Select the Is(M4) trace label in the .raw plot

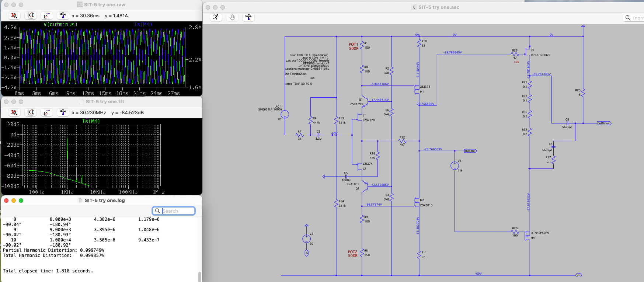143,24
